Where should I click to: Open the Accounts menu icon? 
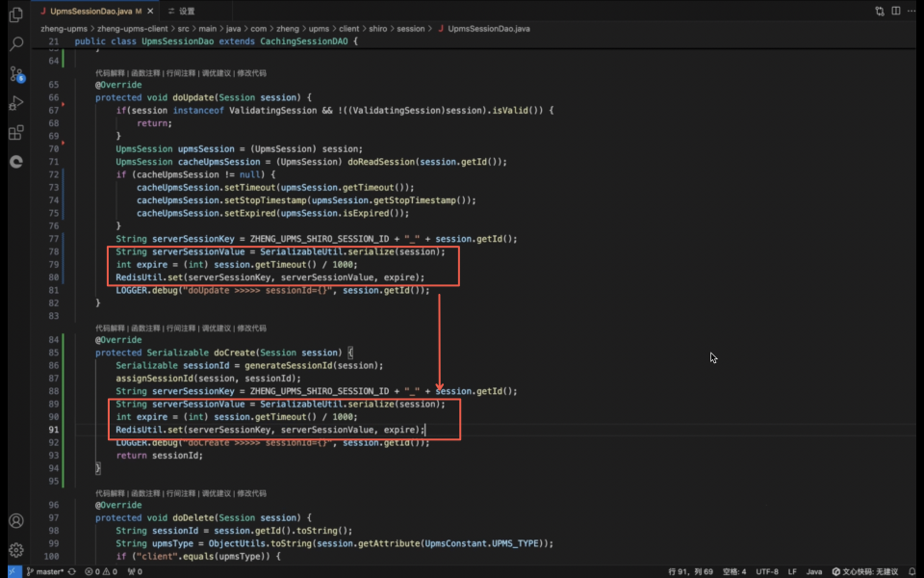click(x=16, y=521)
